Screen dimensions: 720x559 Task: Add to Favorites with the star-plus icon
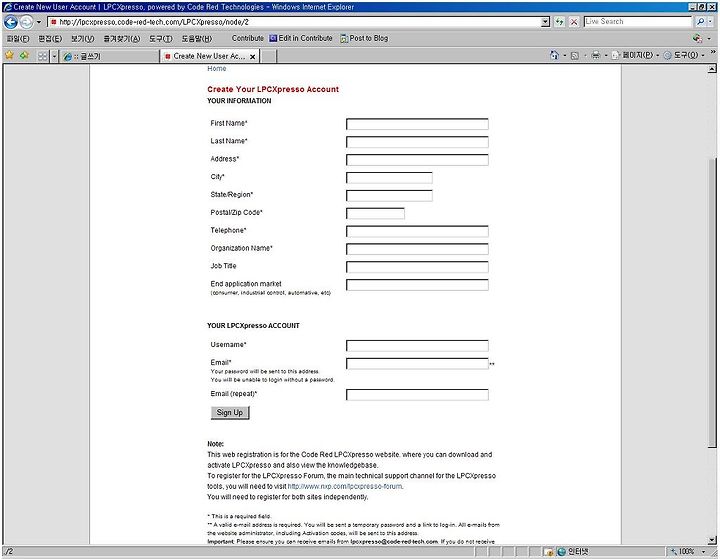click(x=24, y=56)
